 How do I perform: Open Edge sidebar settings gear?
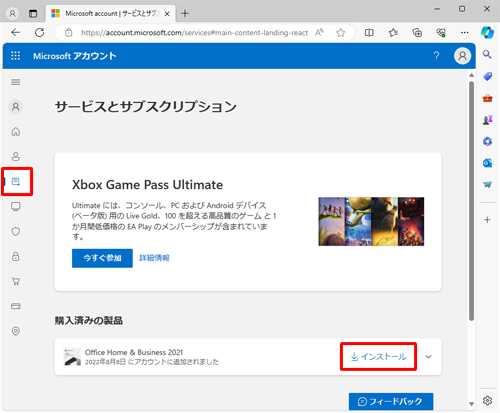(x=487, y=400)
